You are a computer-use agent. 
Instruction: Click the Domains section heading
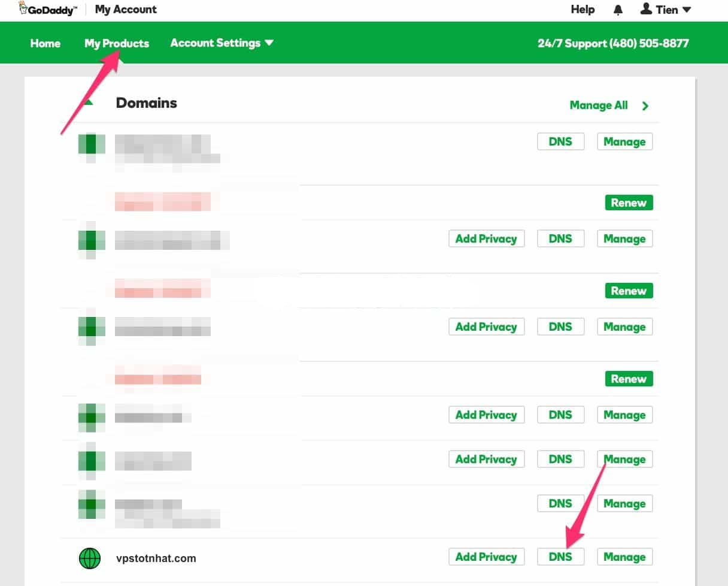coord(146,103)
